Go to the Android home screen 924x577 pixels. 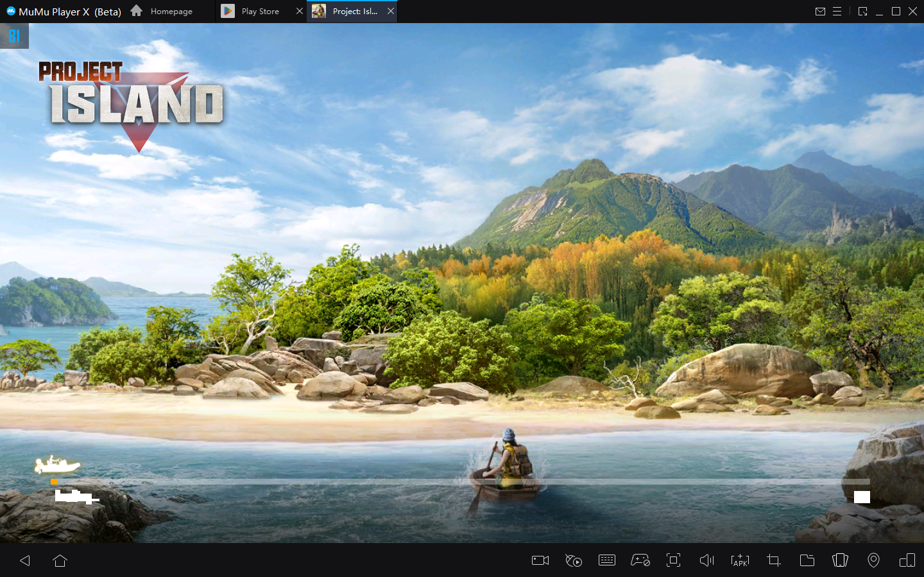pyautogui.click(x=60, y=560)
